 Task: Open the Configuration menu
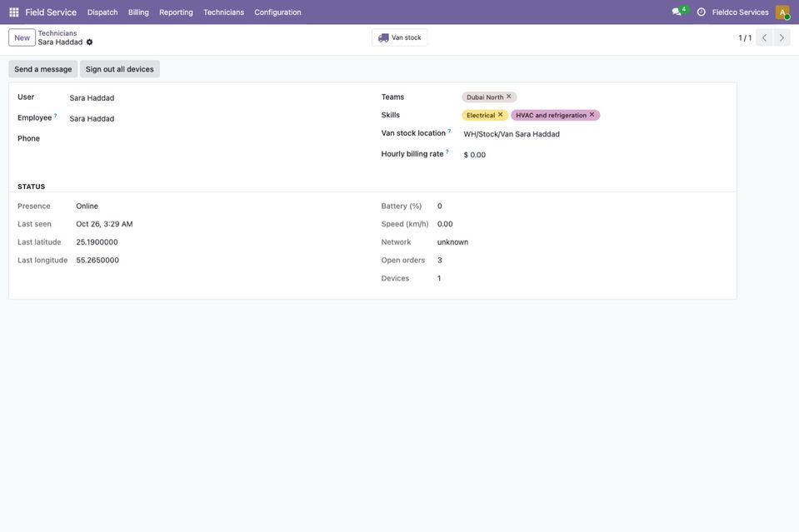(x=277, y=12)
